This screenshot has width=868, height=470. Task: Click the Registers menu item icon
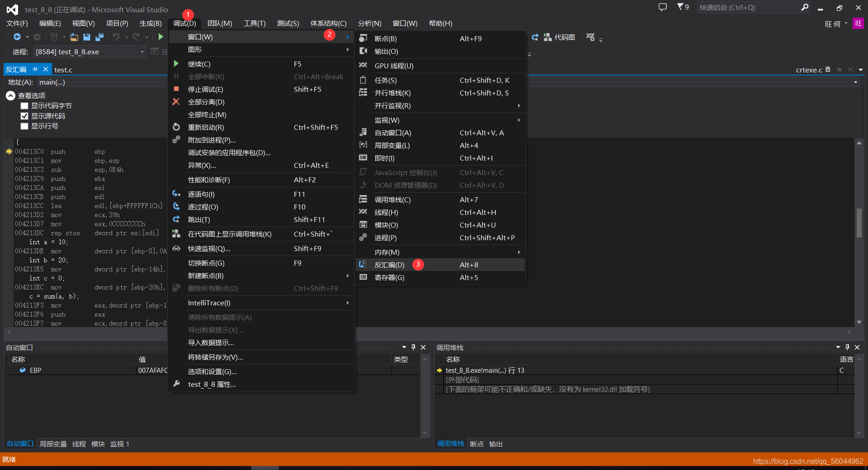(363, 277)
